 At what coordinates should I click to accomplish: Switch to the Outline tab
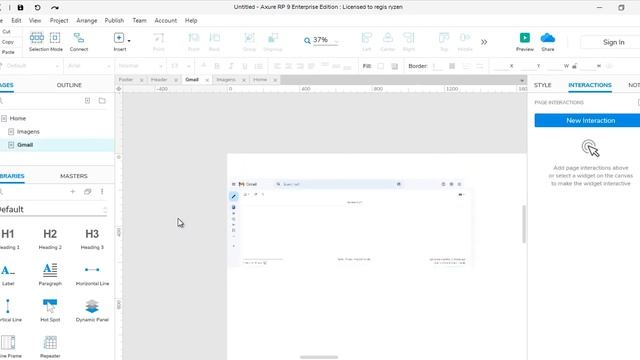coord(69,85)
